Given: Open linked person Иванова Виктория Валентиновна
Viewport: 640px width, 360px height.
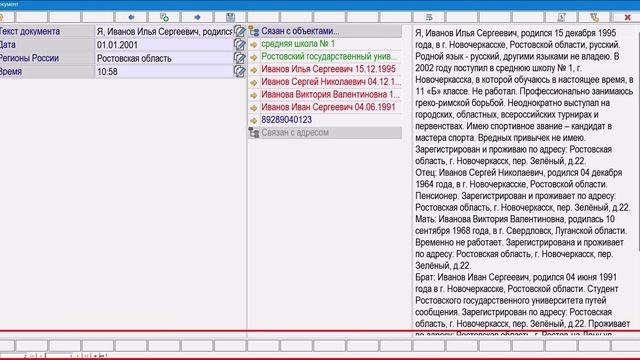Looking at the screenshot, I should 330,94.
